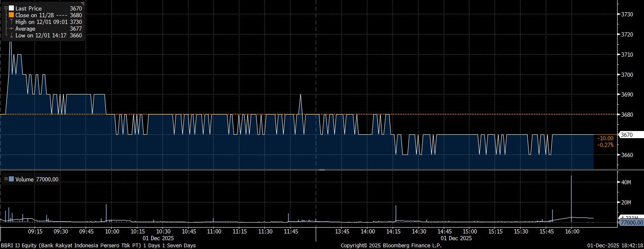Viewport: 644px width, 249px height.
Task: Click the orange Close on 11/28 swatch
Action: [x=11, y=15]
